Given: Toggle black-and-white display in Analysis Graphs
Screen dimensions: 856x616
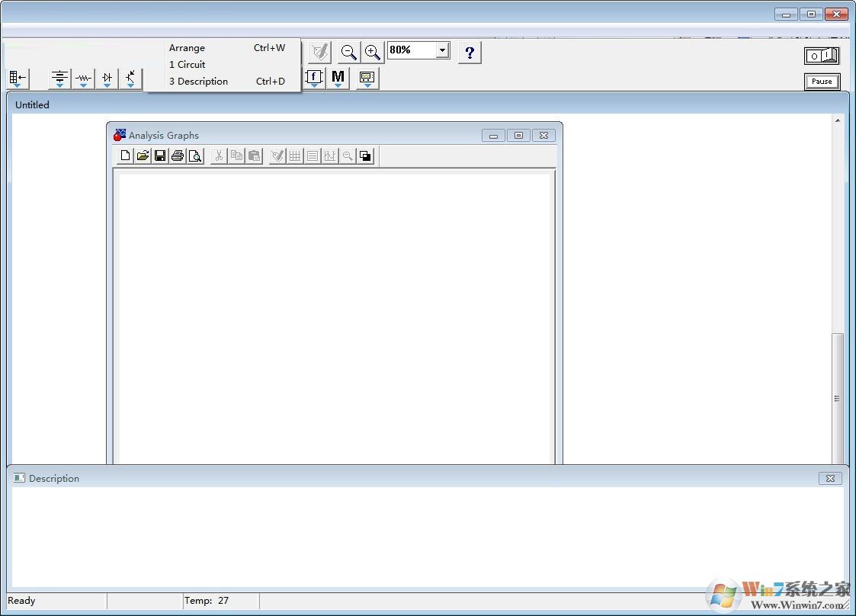Looking at the screenshot, I should [x=365, y=156].
